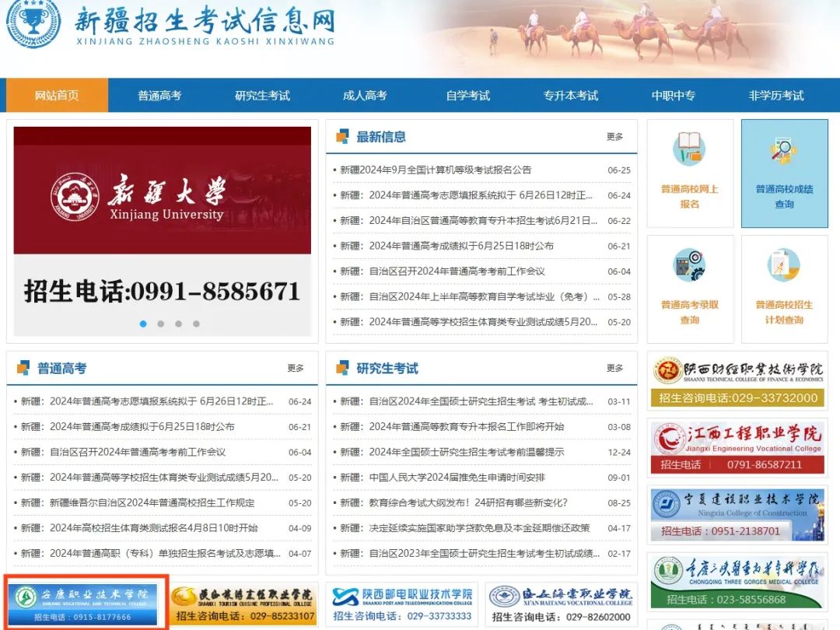Open the 成人高考 navigation tab

click(x=365, y=96)
